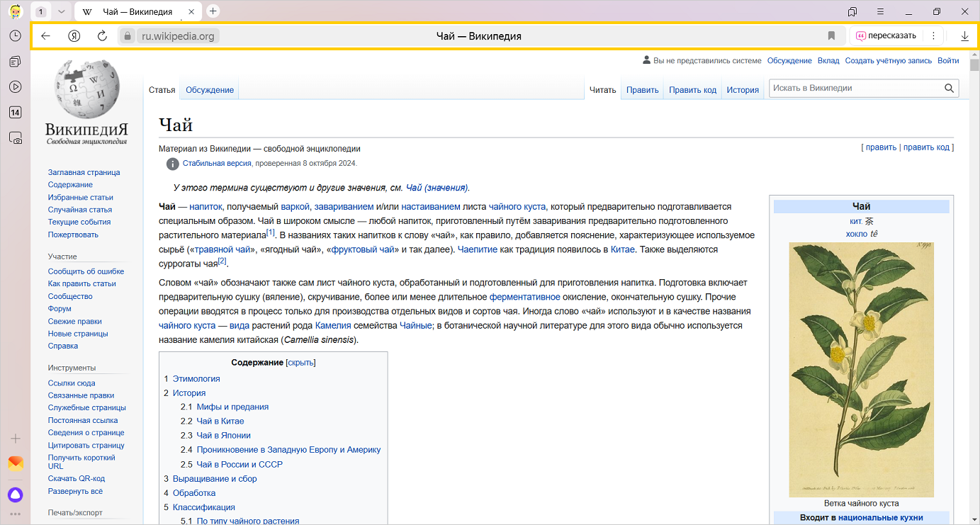Go to contents entry 2.5 Чай в России и СССР
The image size is (980, 525).
point(240,464)
